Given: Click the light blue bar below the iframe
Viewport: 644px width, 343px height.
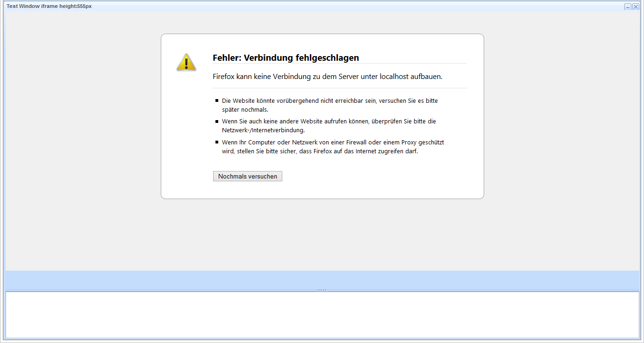Looking at the screenshot, I should pos(322,279).
